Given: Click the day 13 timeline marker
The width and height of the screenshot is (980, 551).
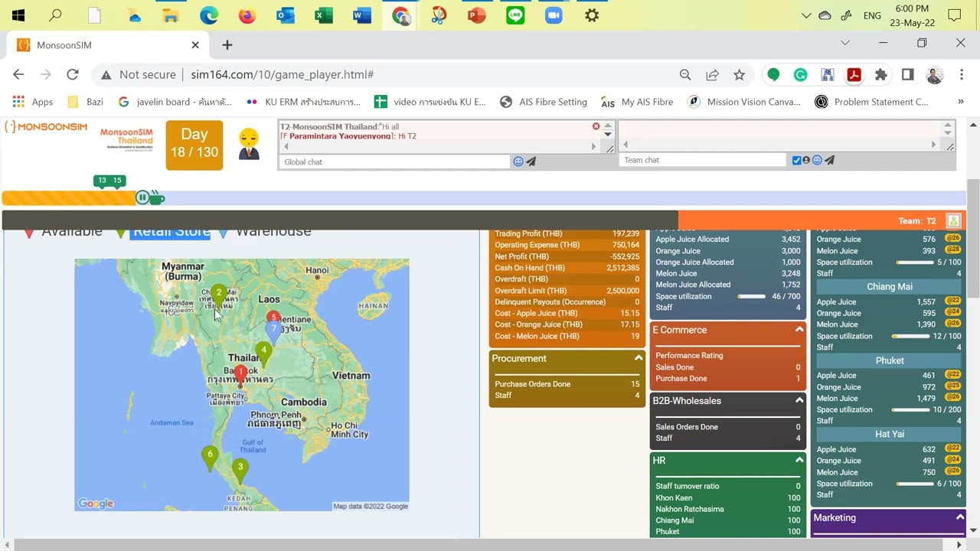Looking at the screenshot, I should click(102, 181).
